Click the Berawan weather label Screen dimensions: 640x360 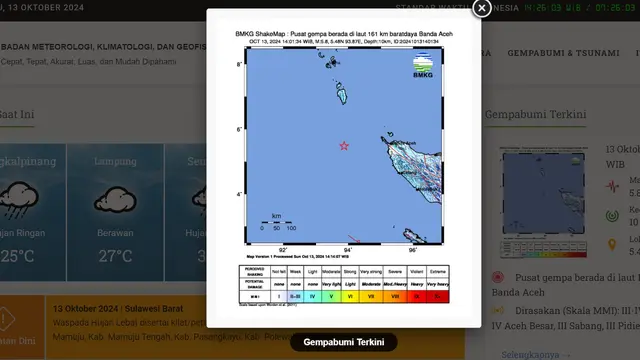(x=115, y=233)
